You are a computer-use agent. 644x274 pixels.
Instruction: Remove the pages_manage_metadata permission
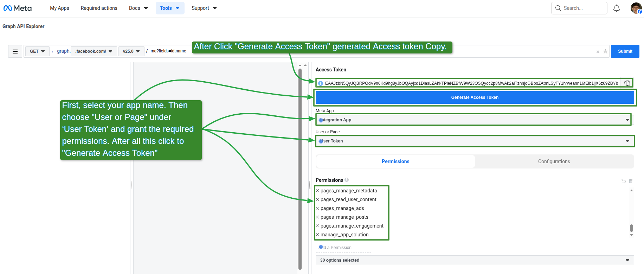(317, 191)
